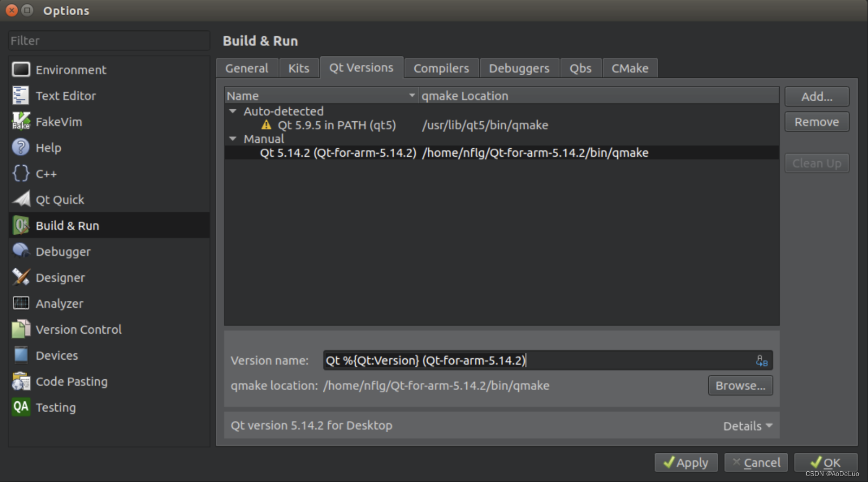Sort by the Name column header

322,96
